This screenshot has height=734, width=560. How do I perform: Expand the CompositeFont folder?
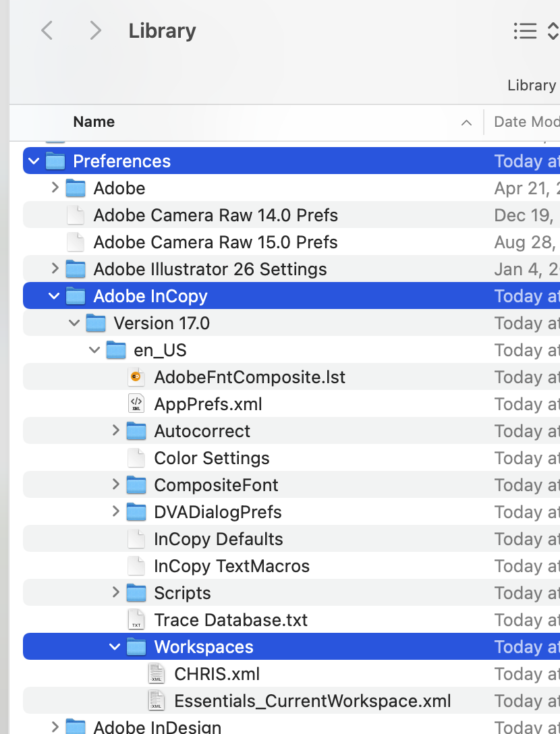click(115, 484)
